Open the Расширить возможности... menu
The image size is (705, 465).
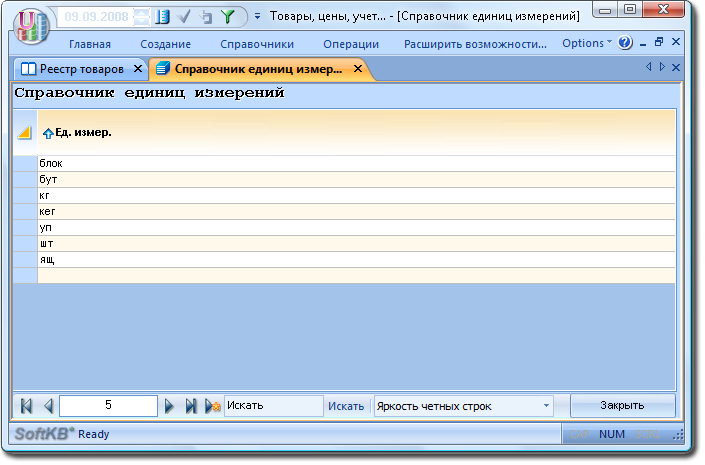point(475,44)
